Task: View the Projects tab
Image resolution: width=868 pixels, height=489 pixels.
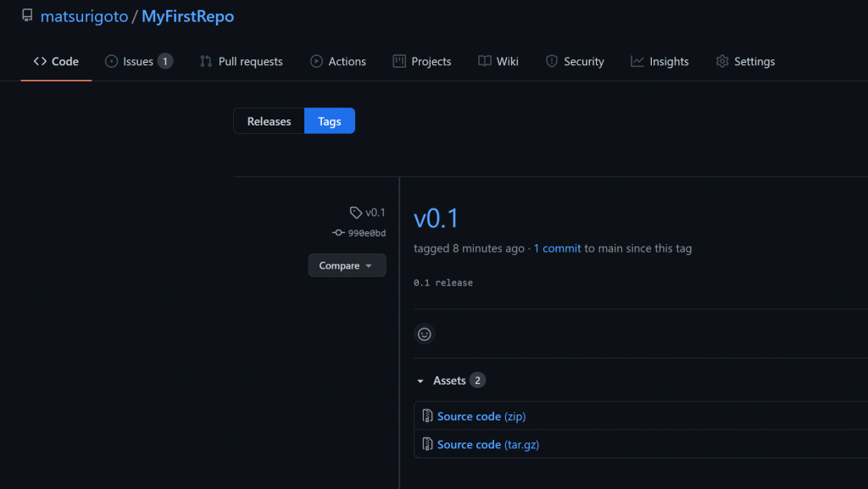Action: click(422, 61)
